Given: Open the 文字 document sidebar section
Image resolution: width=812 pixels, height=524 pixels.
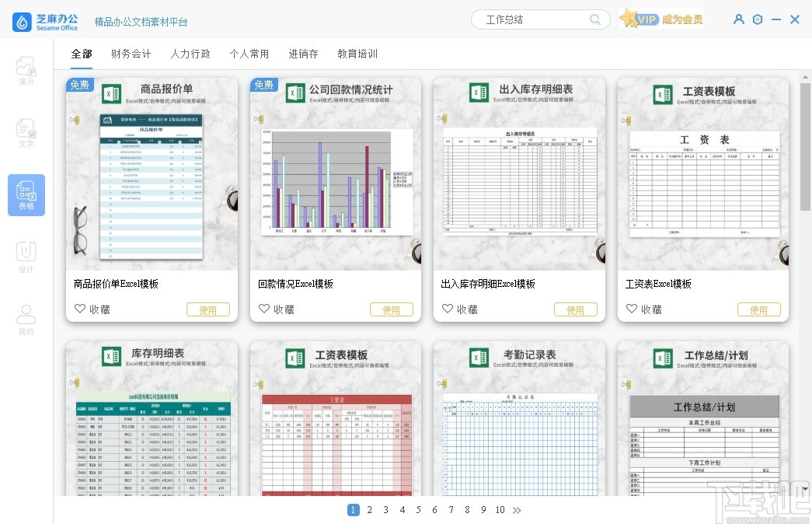Looking at the screenshot, I should [x=26, y=133].
